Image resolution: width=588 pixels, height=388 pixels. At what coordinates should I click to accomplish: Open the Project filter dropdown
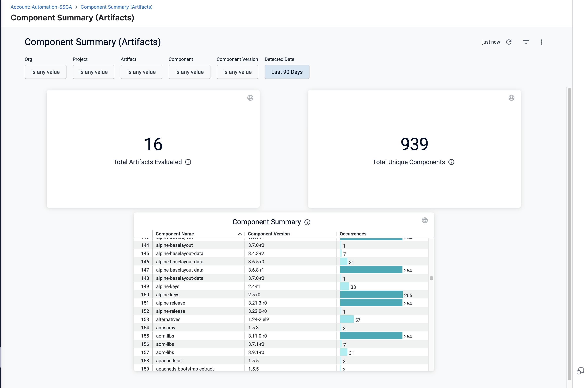[x=93, y=72]
